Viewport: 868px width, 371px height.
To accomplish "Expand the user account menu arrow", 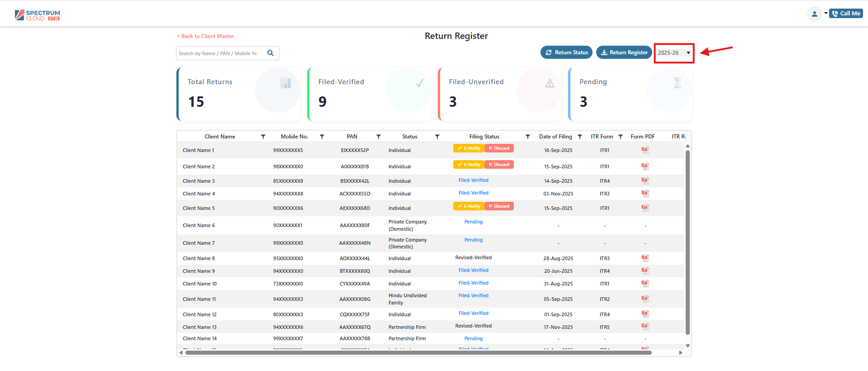I will (x=825, y=13).
